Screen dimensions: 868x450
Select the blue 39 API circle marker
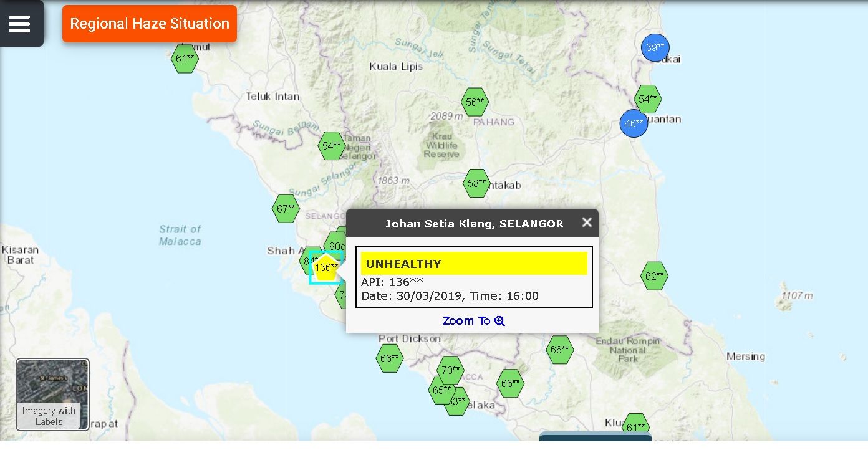(x=655, y=47)
